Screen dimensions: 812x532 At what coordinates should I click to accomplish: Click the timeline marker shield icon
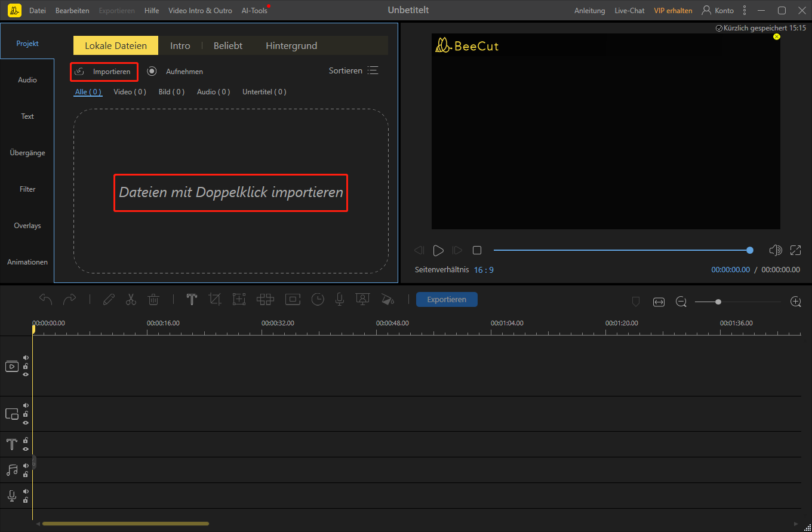point(636,302)
